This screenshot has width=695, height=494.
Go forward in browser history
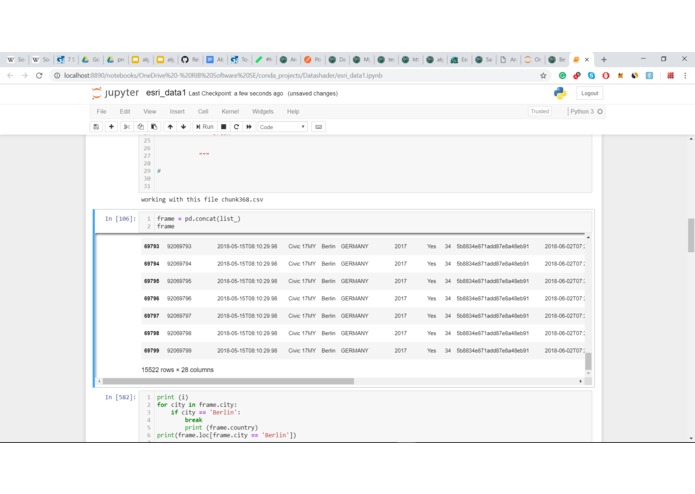tap(24, 75)
